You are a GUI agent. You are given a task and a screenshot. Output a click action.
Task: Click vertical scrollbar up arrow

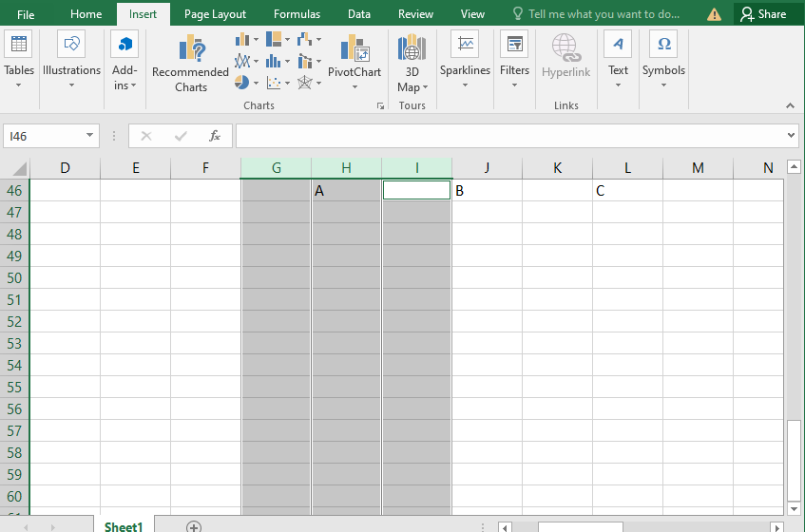click(x=794, y=166)
